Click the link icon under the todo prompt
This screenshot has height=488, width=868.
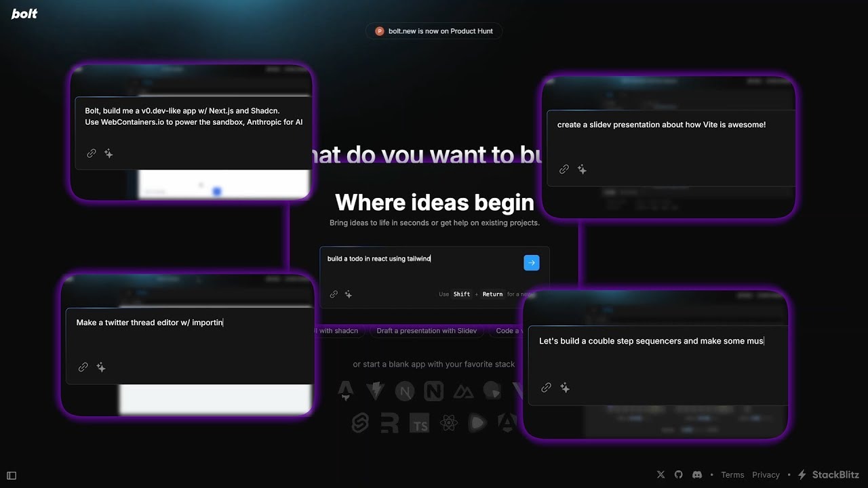(334, 294)
